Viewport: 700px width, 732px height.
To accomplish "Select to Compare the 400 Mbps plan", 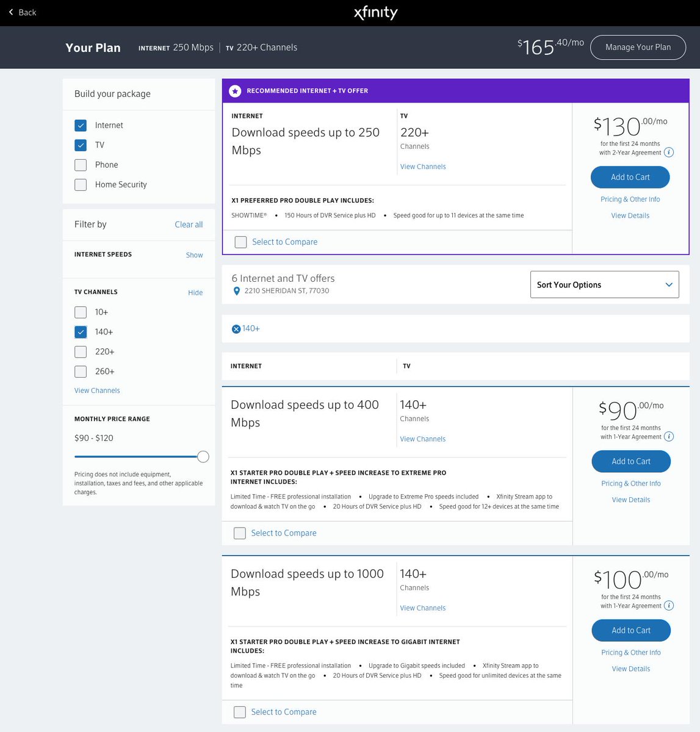I will (240, 533).
